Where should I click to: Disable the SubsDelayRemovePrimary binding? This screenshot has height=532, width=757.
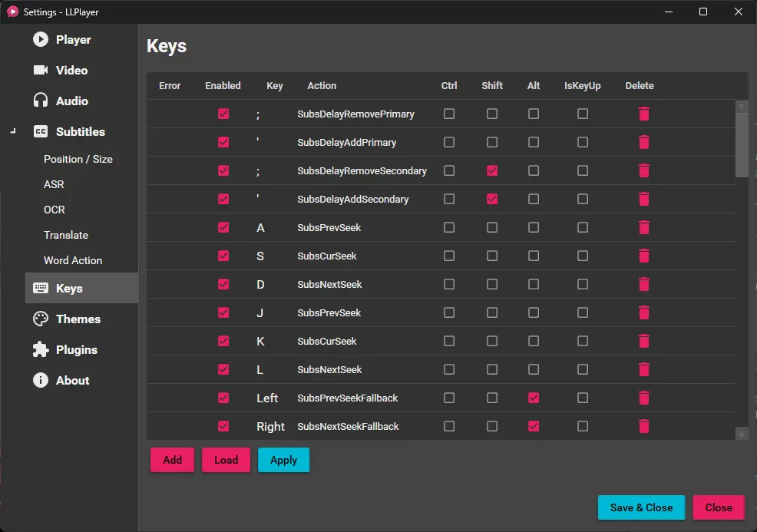223,114
